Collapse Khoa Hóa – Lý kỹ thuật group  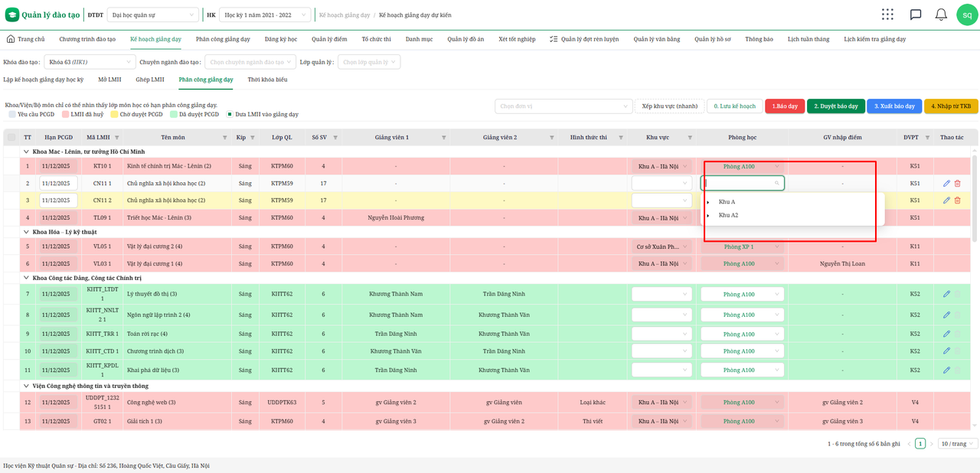[26, 231]
